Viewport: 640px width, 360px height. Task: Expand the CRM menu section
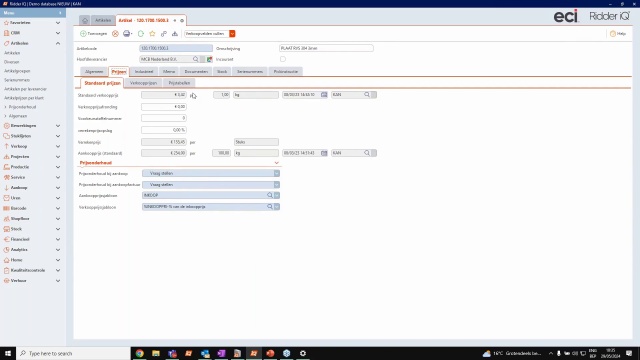point(58,33)
